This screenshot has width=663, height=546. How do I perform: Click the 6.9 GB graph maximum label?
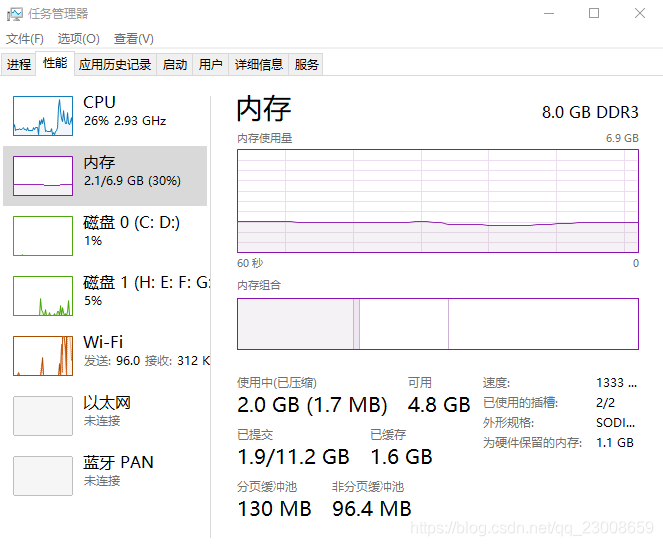(622, 138)
